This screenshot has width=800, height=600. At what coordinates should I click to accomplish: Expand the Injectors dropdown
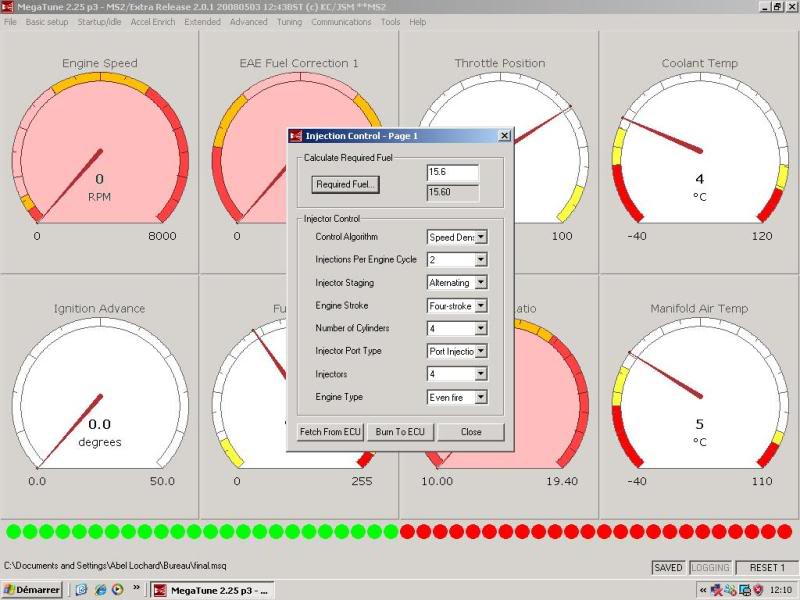point(481,374)
